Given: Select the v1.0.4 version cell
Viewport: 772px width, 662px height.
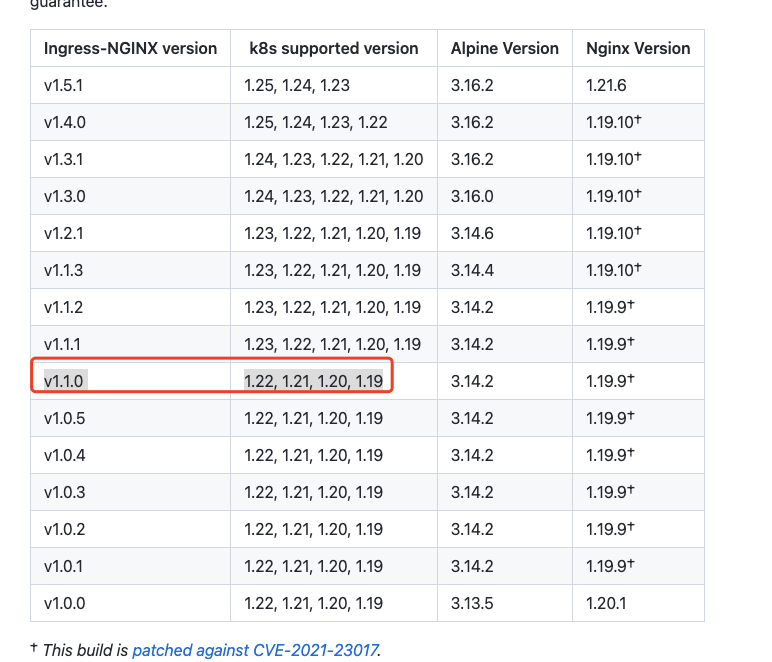Looking at the screenshot, I should 130,455.
